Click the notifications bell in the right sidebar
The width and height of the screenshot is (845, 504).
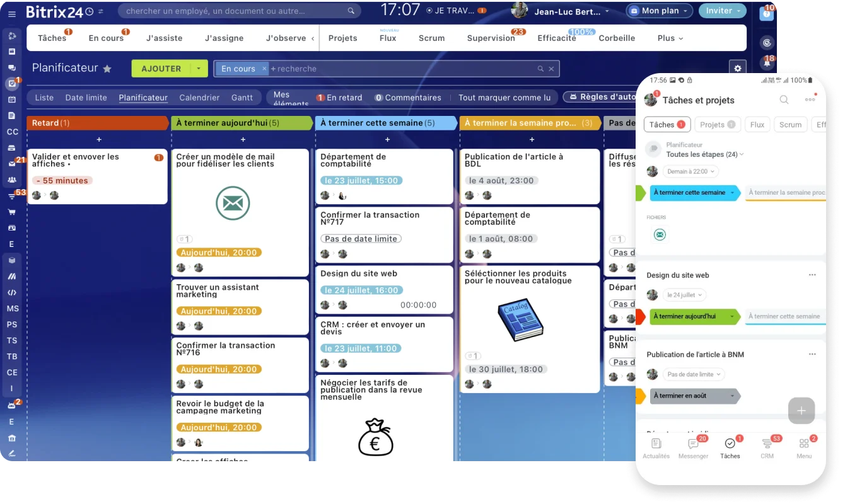tap(767, 63)
